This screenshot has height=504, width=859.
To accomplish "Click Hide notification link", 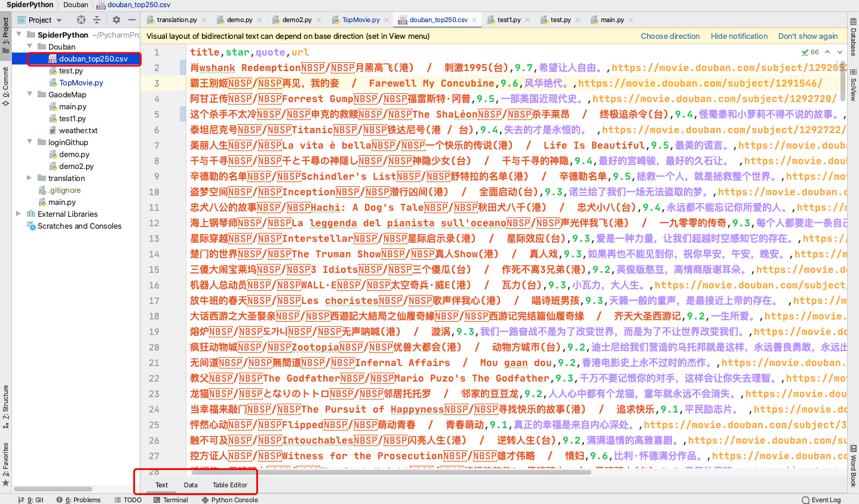I will [739, 36].
